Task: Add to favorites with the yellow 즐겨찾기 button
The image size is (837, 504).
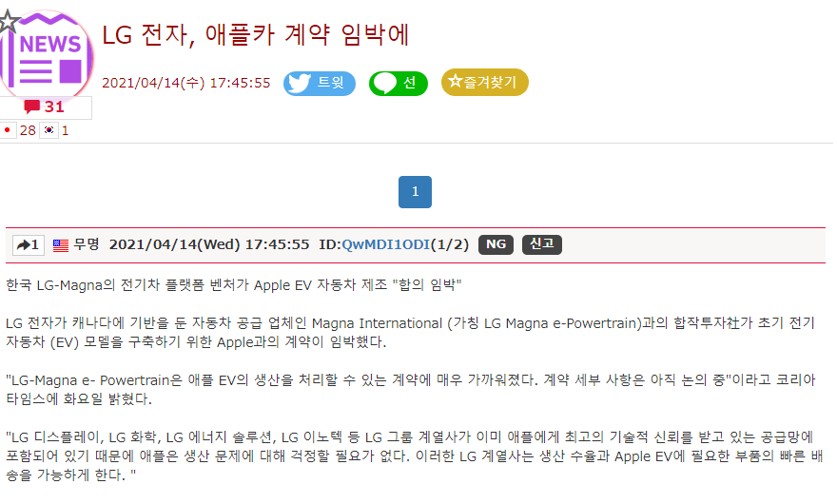Action: [x=484, y=83]
